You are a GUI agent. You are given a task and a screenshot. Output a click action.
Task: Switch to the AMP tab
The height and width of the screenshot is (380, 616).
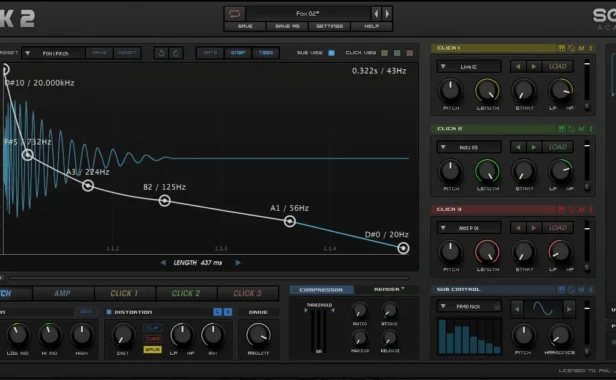tap(63, 293)
